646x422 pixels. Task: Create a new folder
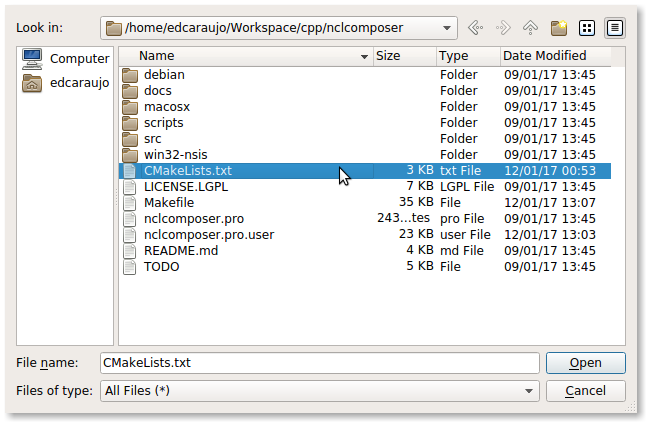click(559, 28)
